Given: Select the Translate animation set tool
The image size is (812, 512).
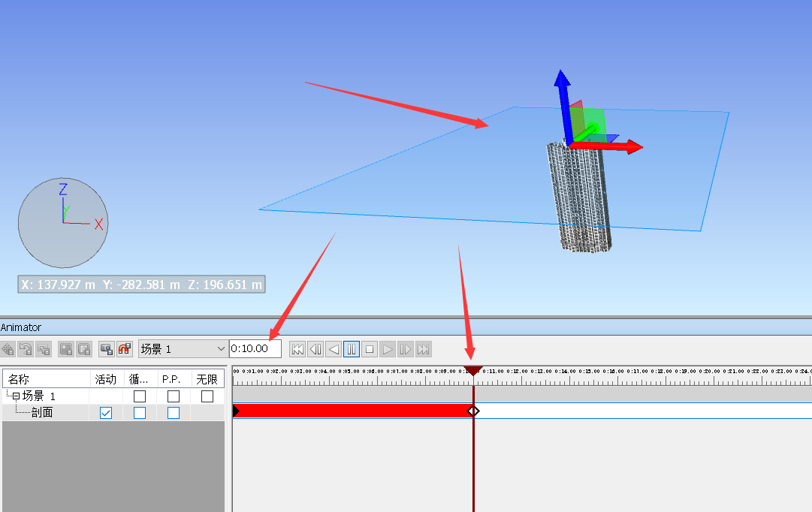Looking at the screenshot, I should (x=8, y=348).
